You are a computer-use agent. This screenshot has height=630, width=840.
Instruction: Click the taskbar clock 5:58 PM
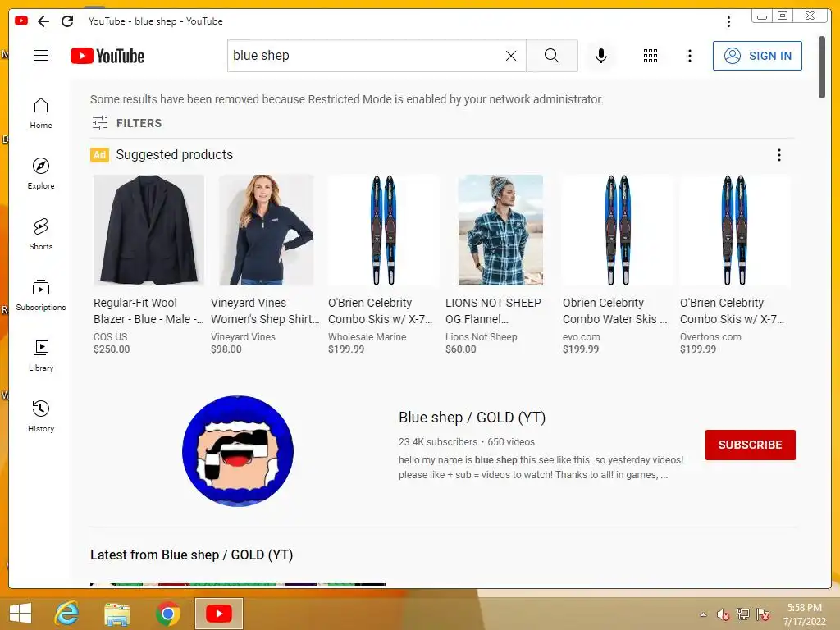tap(804, 608)
